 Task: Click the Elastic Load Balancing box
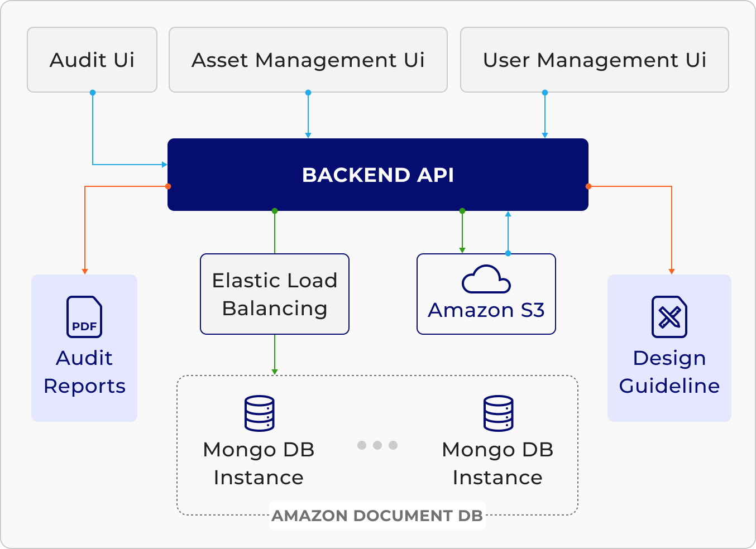275,294
